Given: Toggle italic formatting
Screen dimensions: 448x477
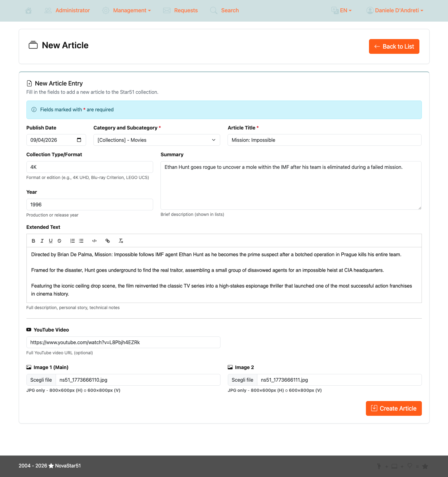Looking at the screenshot, I should point(42,241).
